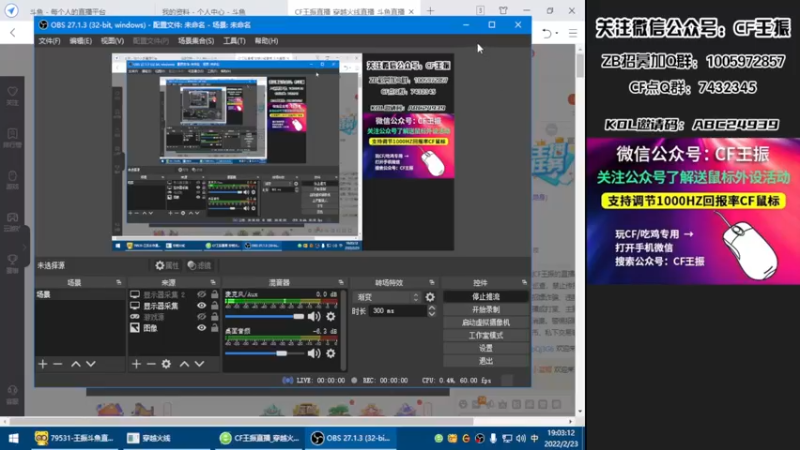The image size is (800, 450).
Task: Click 退出 button in Controls
Action: (486, 361)
